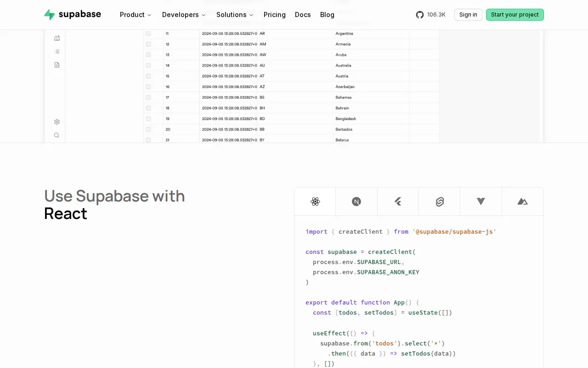Screen dimensions: 588x368
Task: Select the Next.js framework icon tab
Action: point(356,201)
